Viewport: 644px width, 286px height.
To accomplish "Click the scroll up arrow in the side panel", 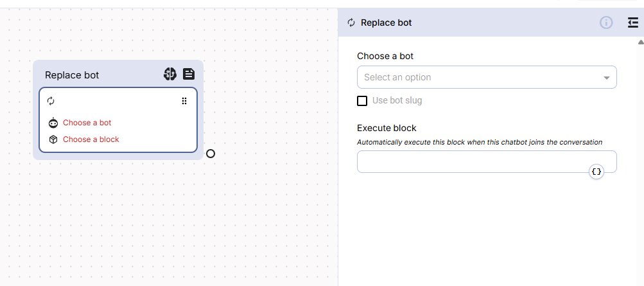I will pos(640,42).
